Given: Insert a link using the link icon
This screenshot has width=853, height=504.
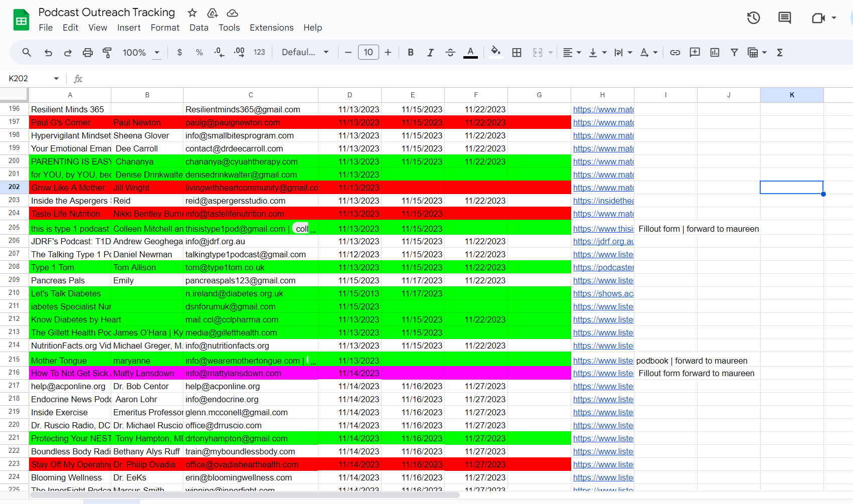Looking at the screenshot, I should 675,52.
